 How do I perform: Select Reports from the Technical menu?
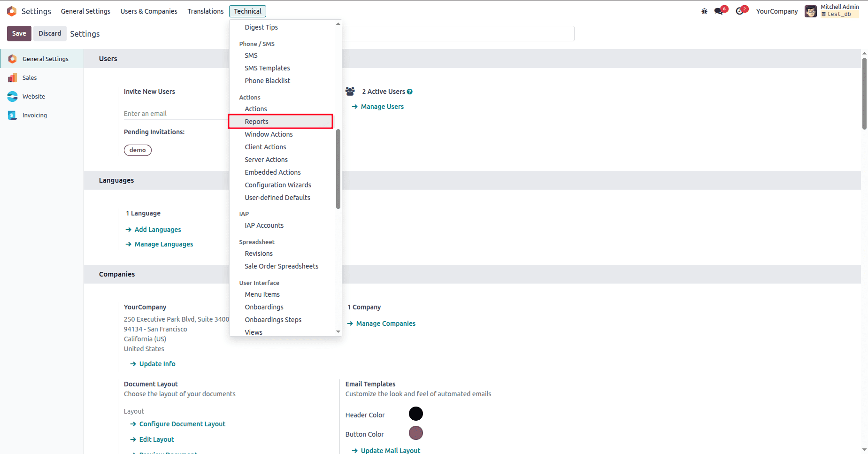[x=256, y=121]
